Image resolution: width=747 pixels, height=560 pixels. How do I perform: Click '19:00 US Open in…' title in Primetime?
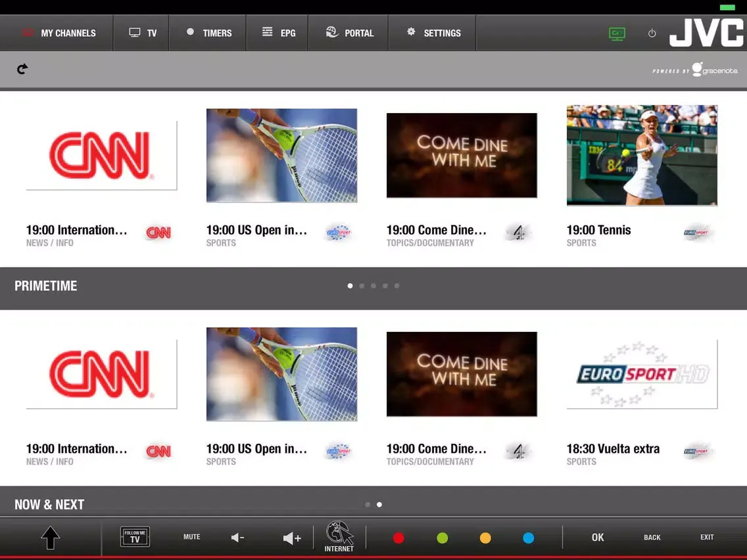[256, 230]
